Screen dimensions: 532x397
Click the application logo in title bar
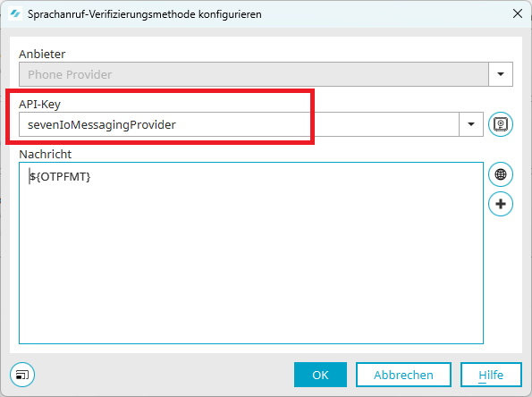click(15, 14)
